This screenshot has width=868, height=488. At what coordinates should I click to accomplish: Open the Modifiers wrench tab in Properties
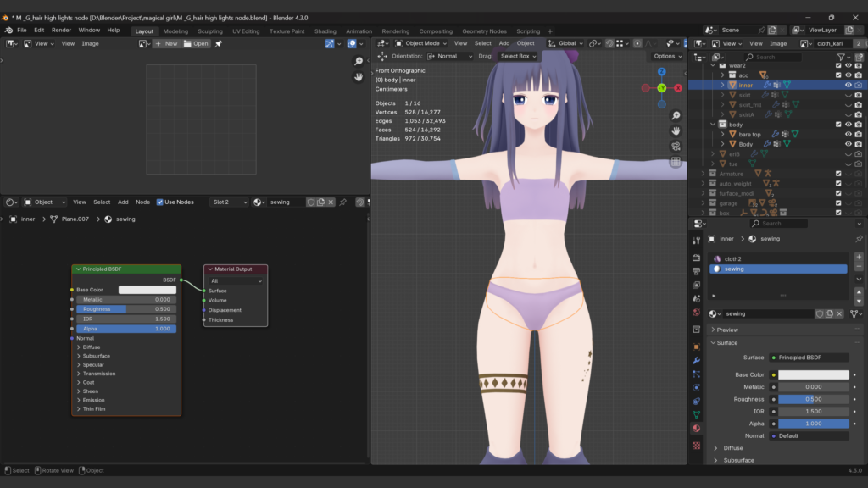pos(696,360)
